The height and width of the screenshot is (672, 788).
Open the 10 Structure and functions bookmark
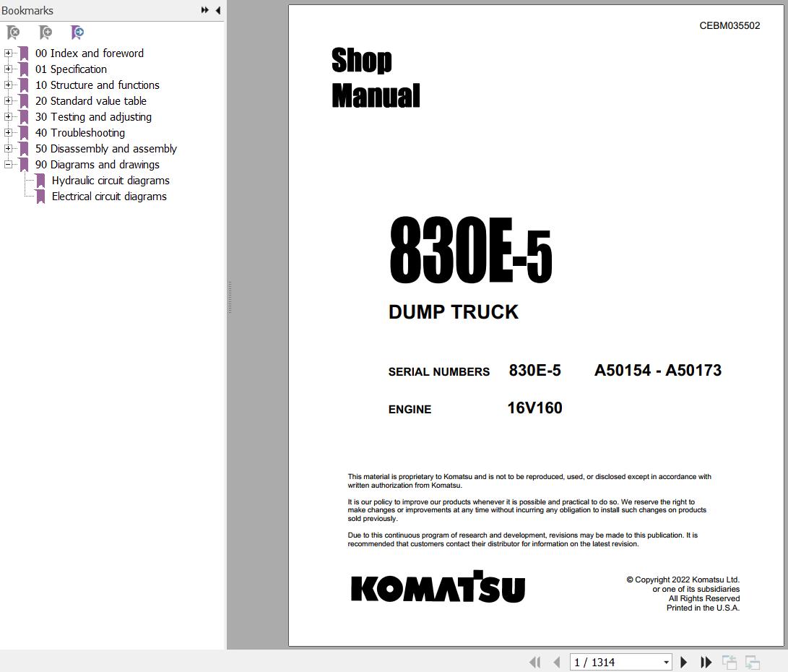[97, 85]
